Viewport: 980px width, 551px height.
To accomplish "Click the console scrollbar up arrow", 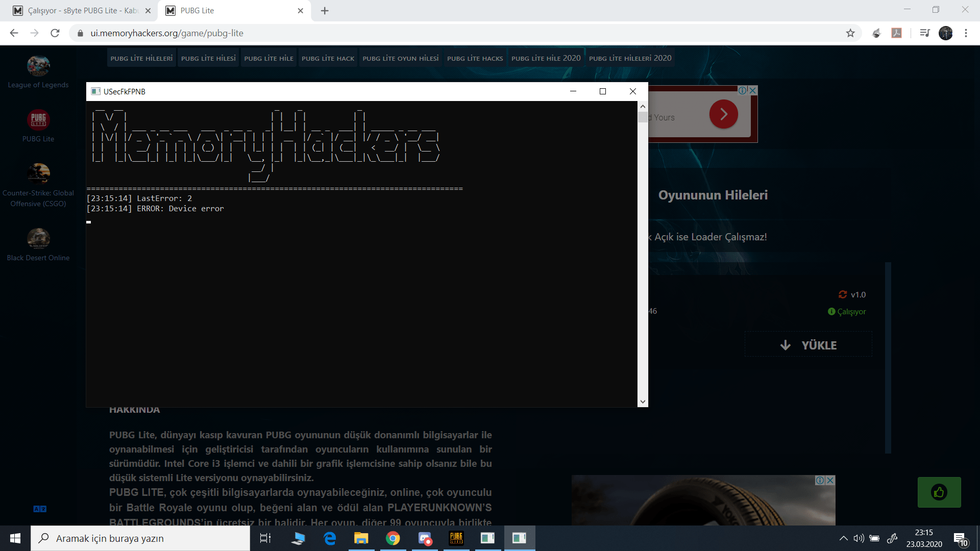I will click(x=643, y=106).
